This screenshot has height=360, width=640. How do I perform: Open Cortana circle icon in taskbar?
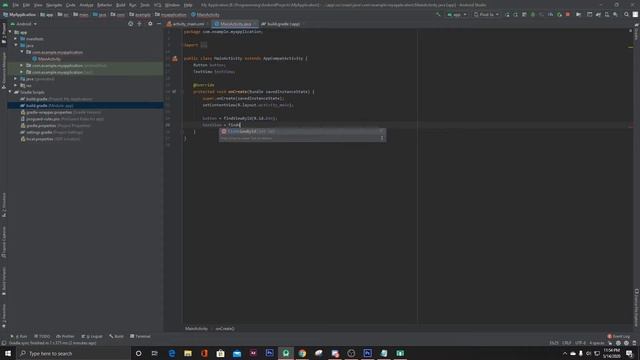click(x=138, y=353)
